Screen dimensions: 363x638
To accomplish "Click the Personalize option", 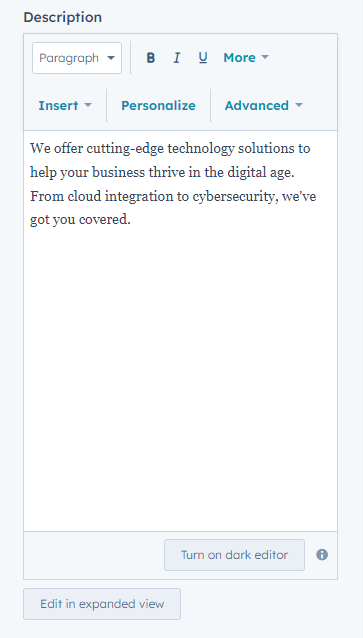I will click(x=158, y=106).
